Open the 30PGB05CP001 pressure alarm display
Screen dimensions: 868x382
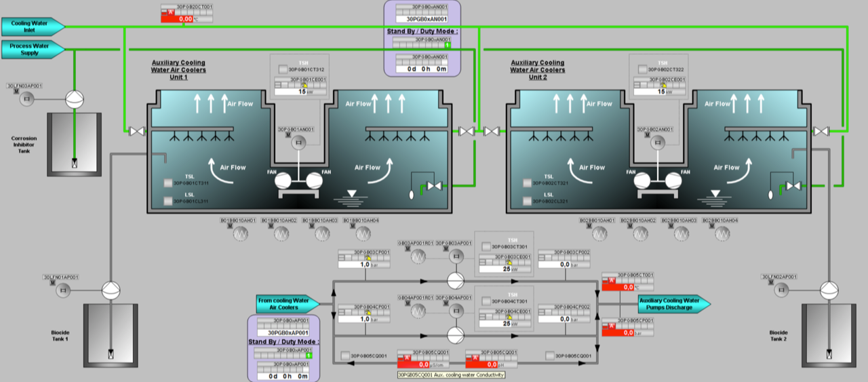629,327
